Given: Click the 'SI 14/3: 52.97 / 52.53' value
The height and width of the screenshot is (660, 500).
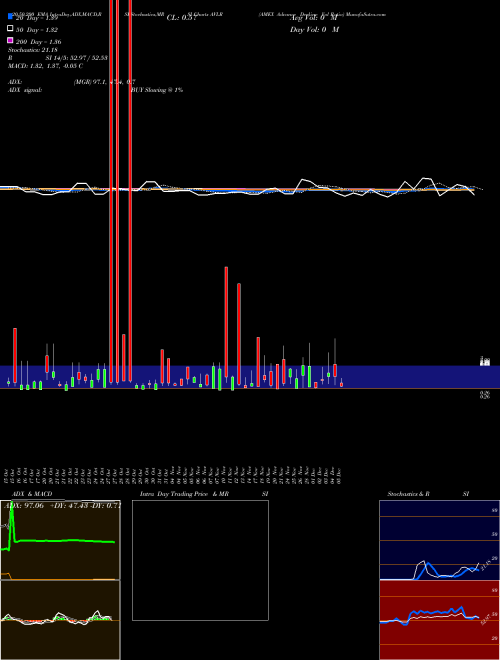Looking at the screenshot, I should click(77, 58).
